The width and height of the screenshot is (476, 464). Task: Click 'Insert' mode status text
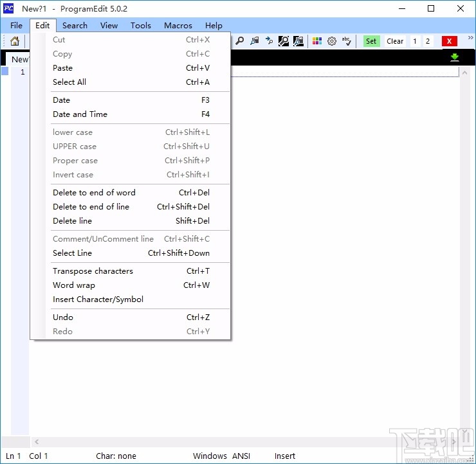pos(285,456)
